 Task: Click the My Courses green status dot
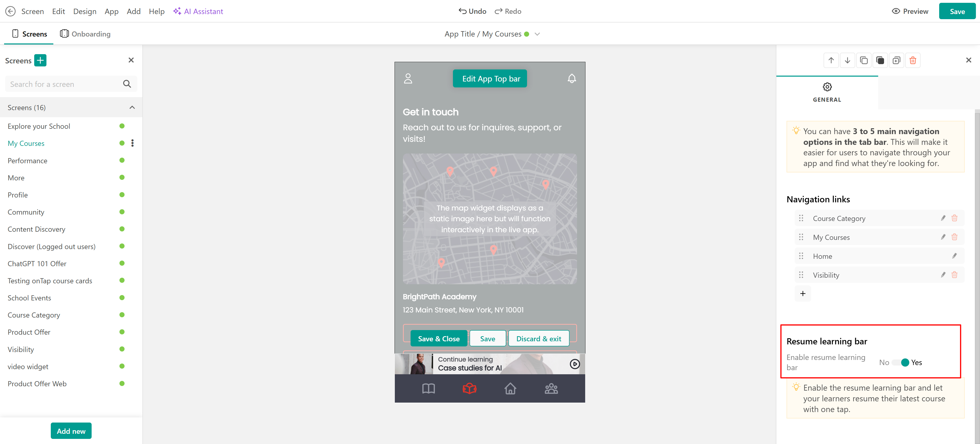[122, 143]
